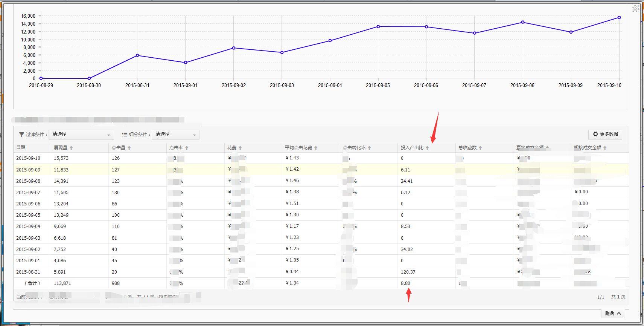Viewport: 644px width, 326px height.
Task: Select the 展现量 value 13,249
Action: pyautogui.click(x=61, y=215)
